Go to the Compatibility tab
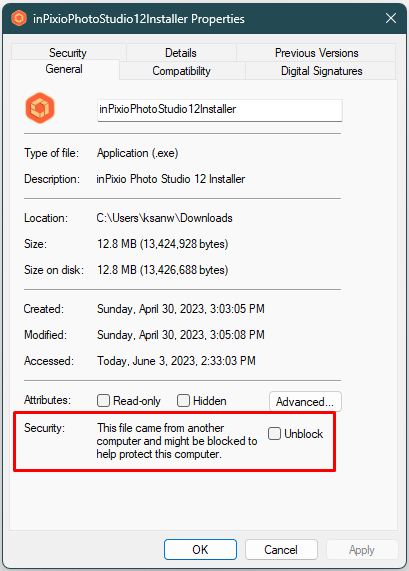This screenshot has width=409, height=571. coord(182,71)
